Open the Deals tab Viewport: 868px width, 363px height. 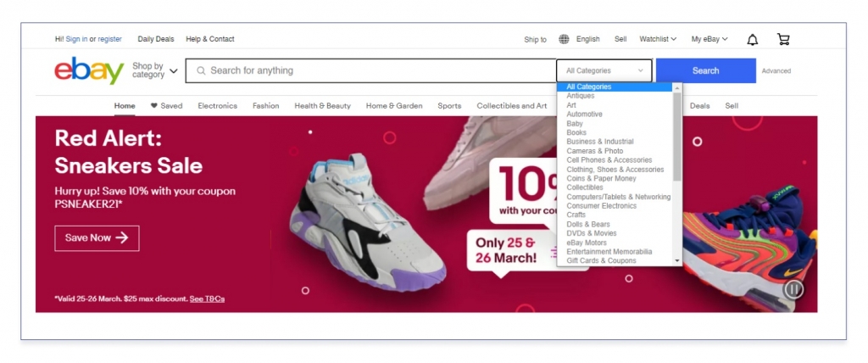click(699, 105)
